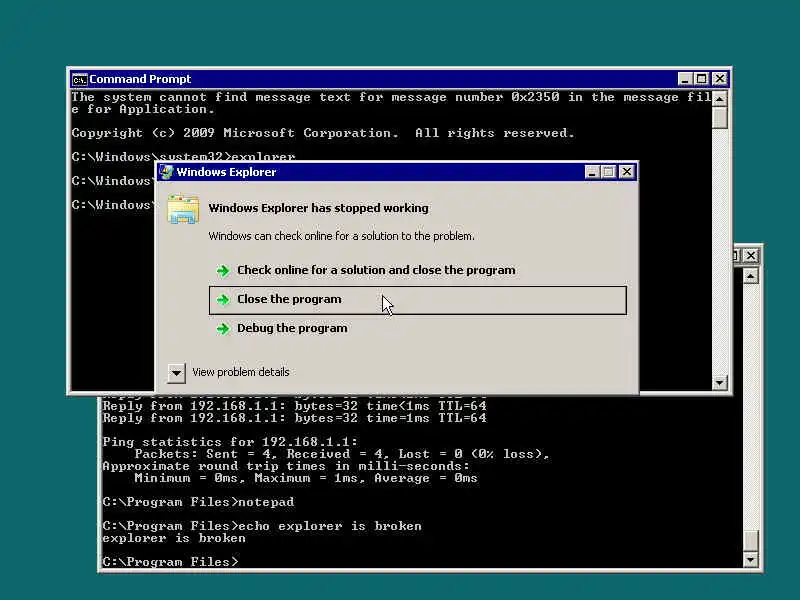Click green arrow beside Debug the program
Image resolution: width=800 pixels, height=600 pixels.
223,329
